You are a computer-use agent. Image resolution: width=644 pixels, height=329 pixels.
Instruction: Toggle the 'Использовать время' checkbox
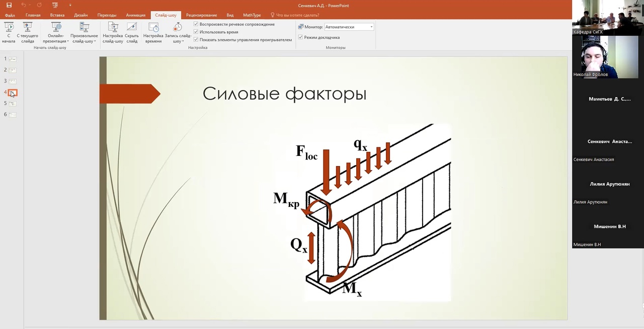click(x=196, y=32)
